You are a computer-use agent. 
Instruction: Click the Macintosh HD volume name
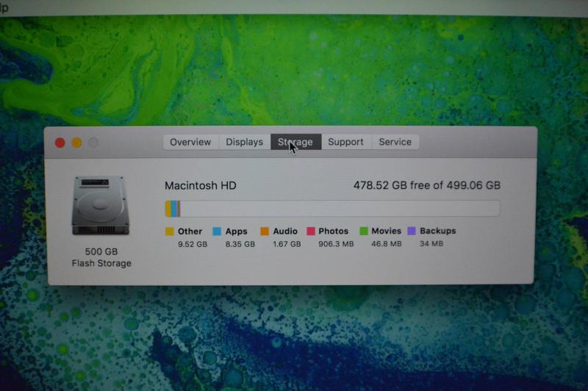point(200,186)
